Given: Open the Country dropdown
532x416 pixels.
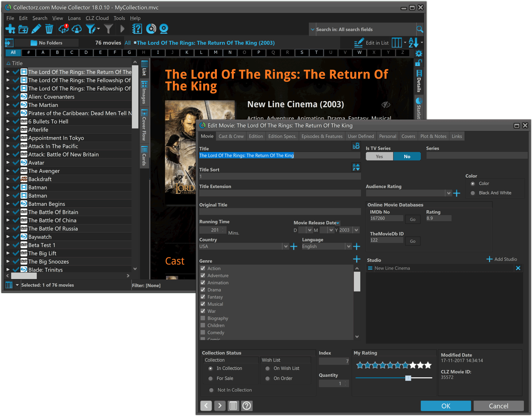Looking at the screenshot, I should click(x=286, y=247).
